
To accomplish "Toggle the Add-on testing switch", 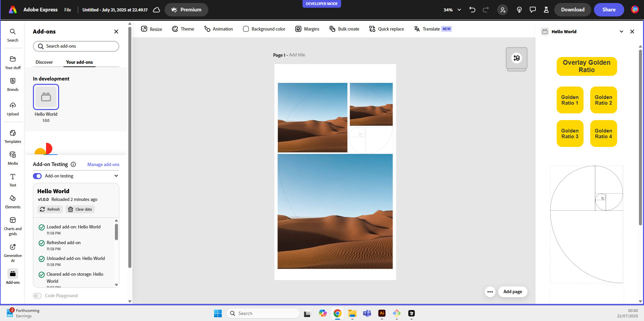I will tap(37, 176).
